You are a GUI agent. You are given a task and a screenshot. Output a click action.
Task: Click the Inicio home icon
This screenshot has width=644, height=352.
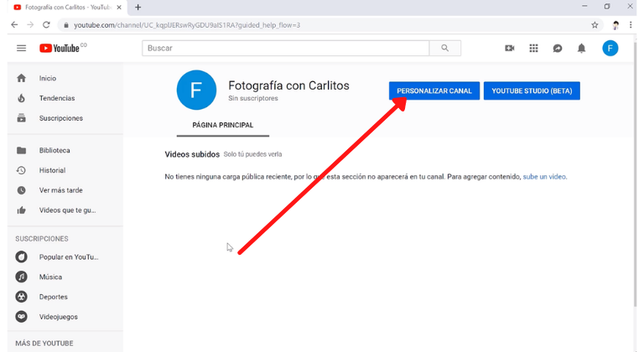[x=21, y=78]
